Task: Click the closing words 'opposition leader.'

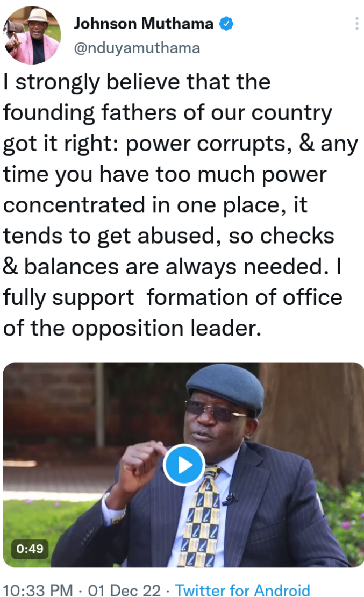Action: pyautogui.click(x=166, y=329)
